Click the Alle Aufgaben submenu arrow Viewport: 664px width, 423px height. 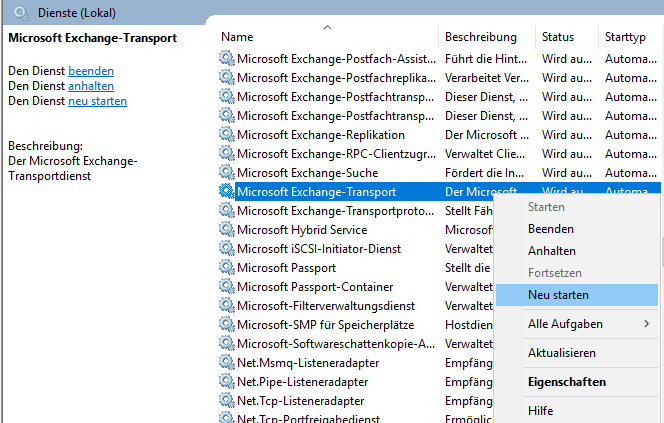647,324
